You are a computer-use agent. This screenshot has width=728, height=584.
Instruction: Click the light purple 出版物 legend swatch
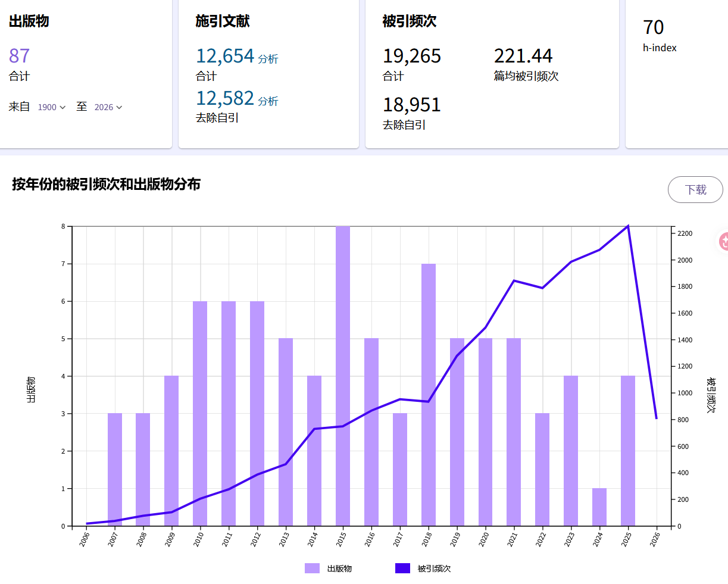pyautogui.click(x=312, y=569)
